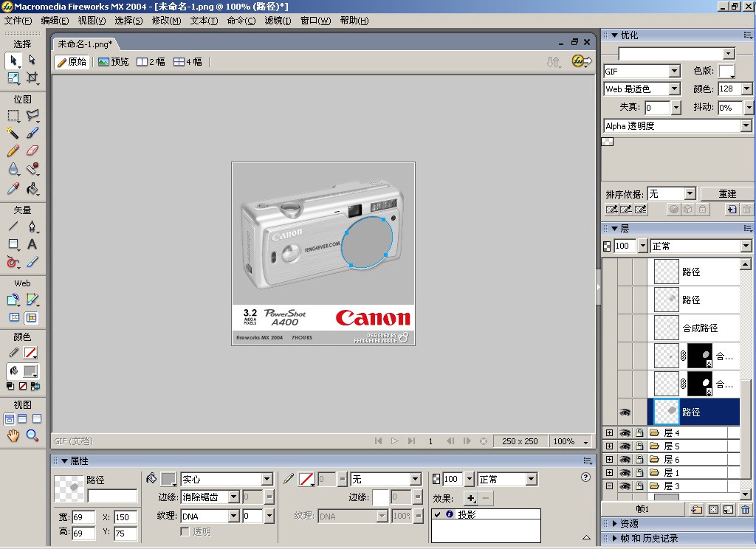
Task: Click the Quick Export icon
Action: click(x=582, y=61)
